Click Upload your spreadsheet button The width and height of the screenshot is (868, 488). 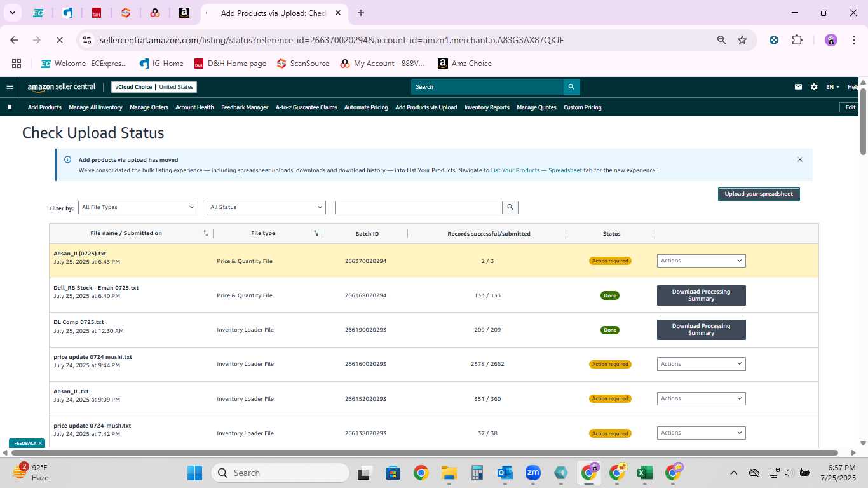click(759, 194)
